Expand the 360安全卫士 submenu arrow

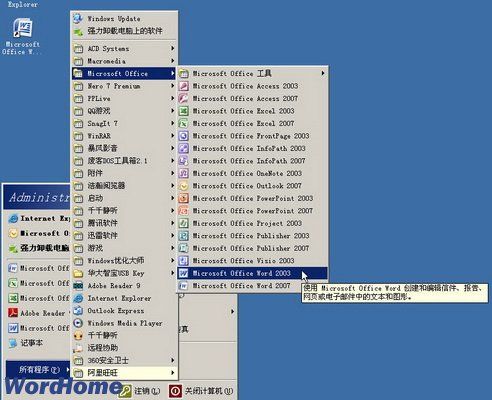pos(172,360)
